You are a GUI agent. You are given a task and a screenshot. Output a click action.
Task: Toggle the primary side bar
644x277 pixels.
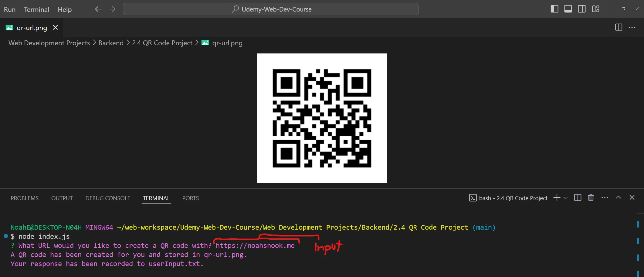click(x=554, y=9)
